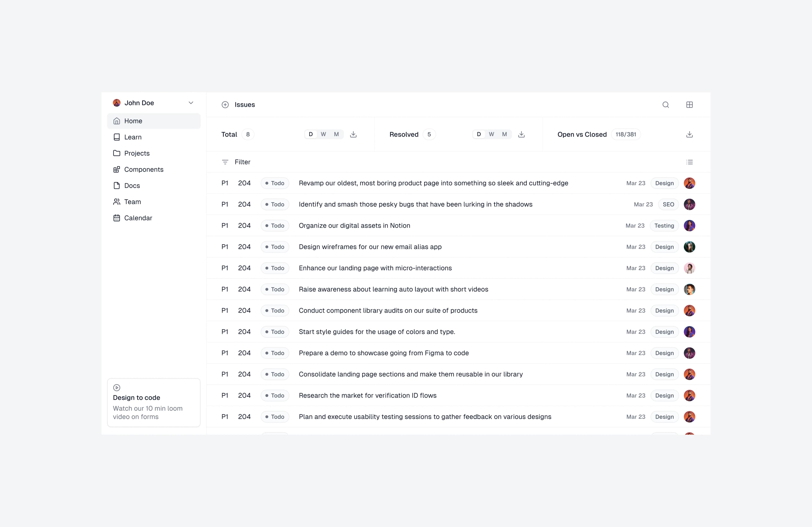812x527 pixels.
Task: Switch to grid view icon in the header
Action: (x=690, y=105)
